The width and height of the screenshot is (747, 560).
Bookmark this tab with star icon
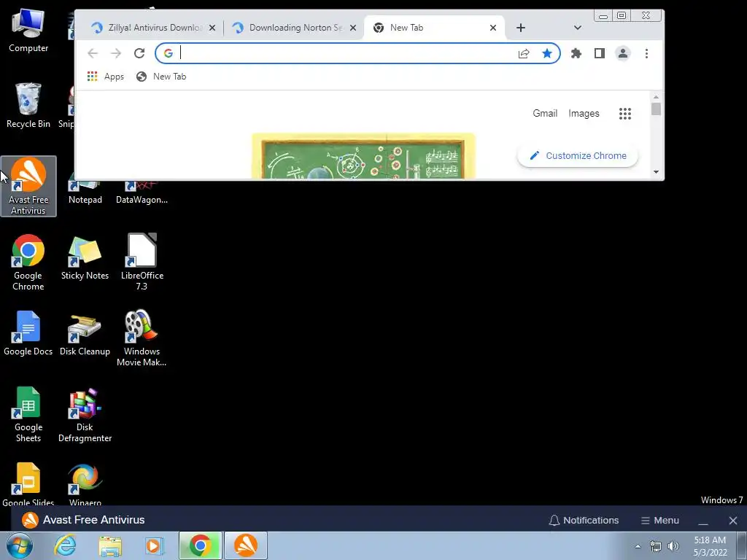(547, 53)
